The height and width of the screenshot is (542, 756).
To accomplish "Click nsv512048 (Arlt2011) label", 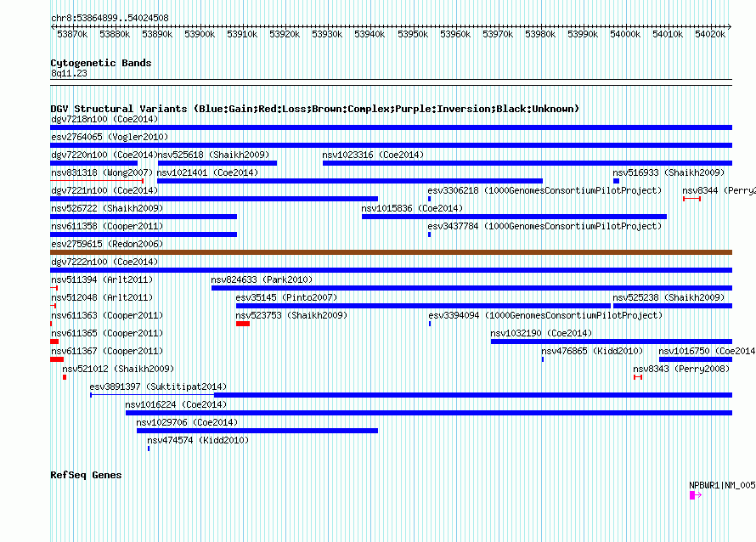I will tap(102, 297).
